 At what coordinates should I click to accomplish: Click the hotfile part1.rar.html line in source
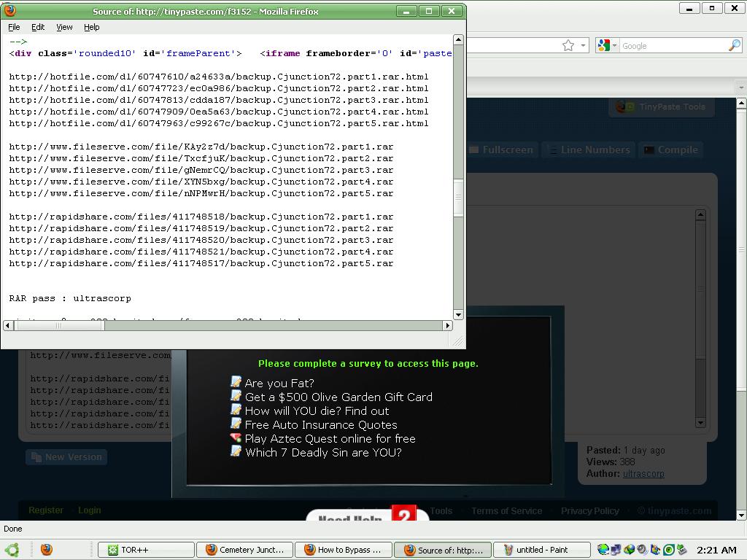pos(219,77)
